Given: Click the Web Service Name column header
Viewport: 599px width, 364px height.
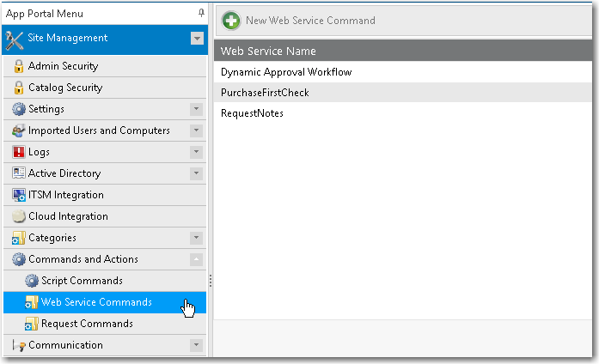Looking at the screenshot, I should tap(268, 52).
